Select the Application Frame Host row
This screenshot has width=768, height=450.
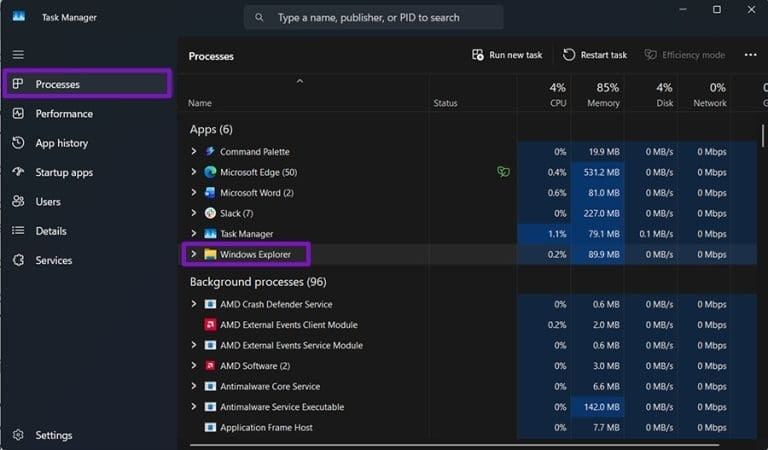pyautogui.click(x=467, y=427)
